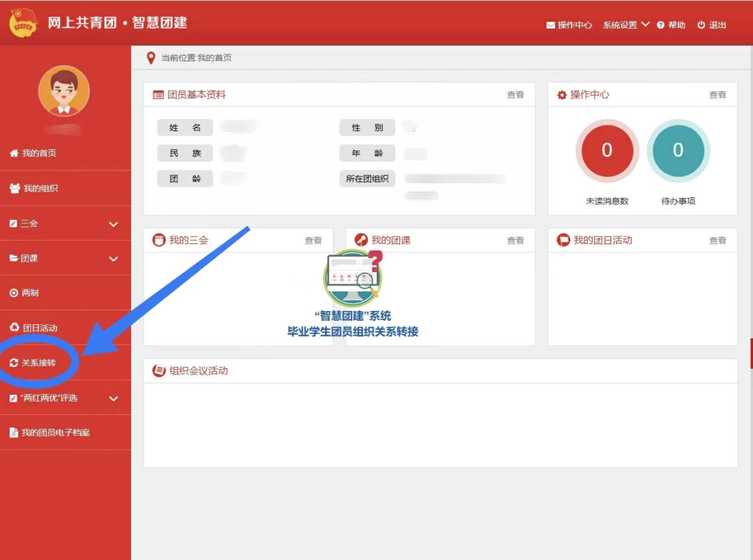Image resolution: width=753 pixels, height=560 pixels.
Task: Click the envelope icon beside 操作中心
Action: (550, 25)
